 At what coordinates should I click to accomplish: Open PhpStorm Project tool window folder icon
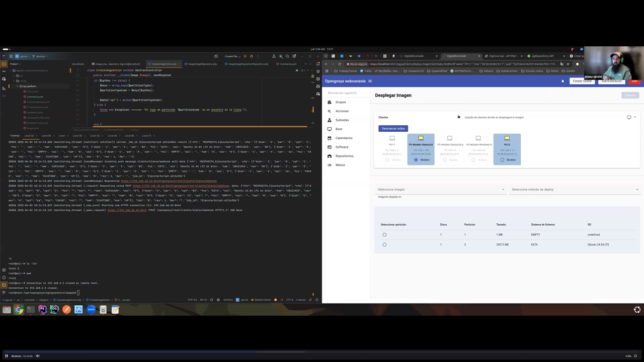[4, 64]
